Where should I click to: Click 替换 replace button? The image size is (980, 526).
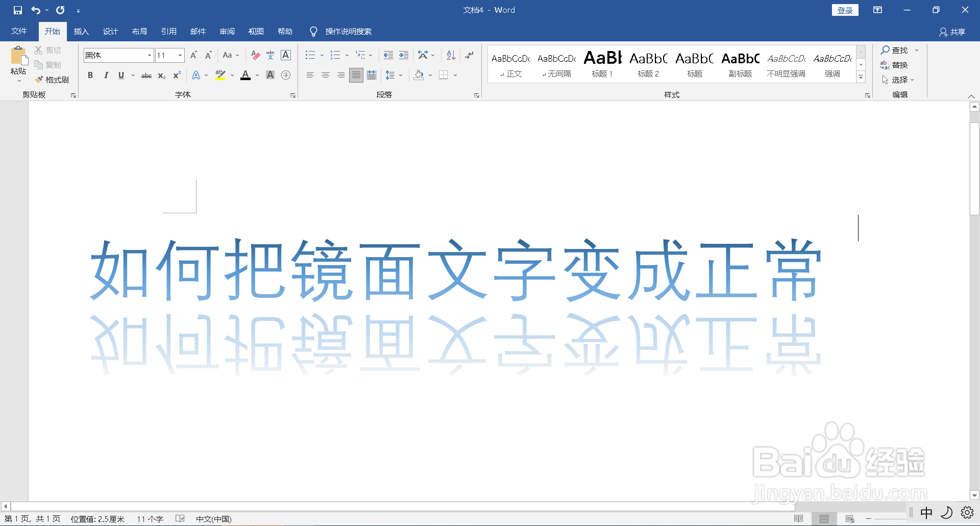pos(894,65)
